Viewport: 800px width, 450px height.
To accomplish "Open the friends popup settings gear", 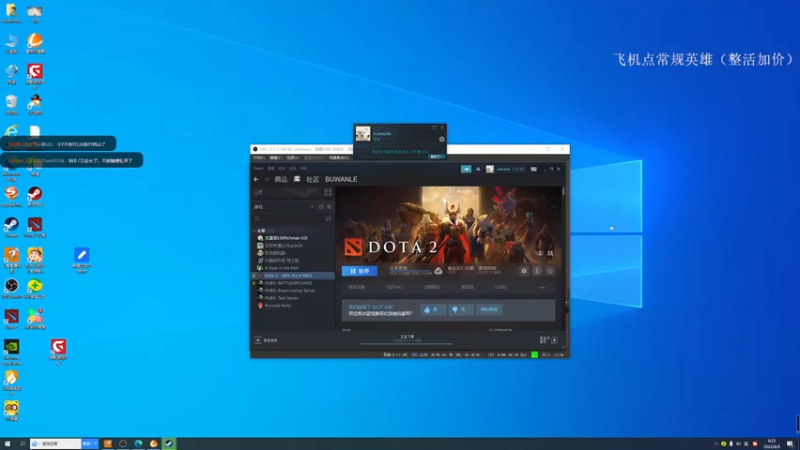I will 441,139.
